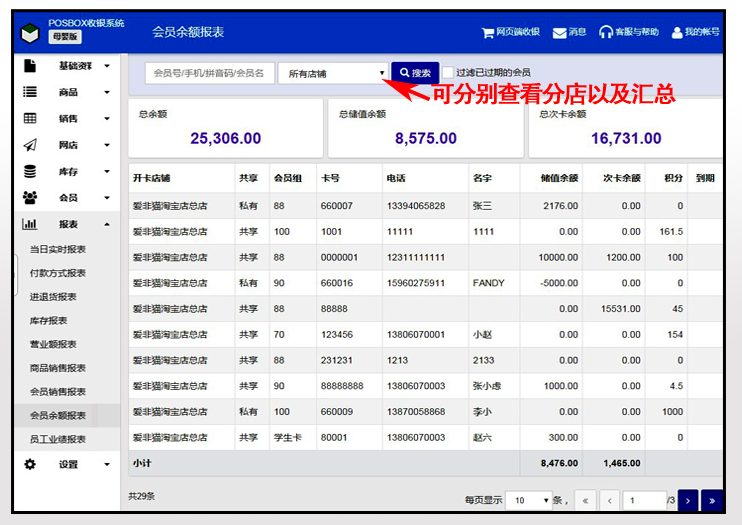
Task: Click the 基础资料 document icon in sidebar
Action: pos(30,66)
